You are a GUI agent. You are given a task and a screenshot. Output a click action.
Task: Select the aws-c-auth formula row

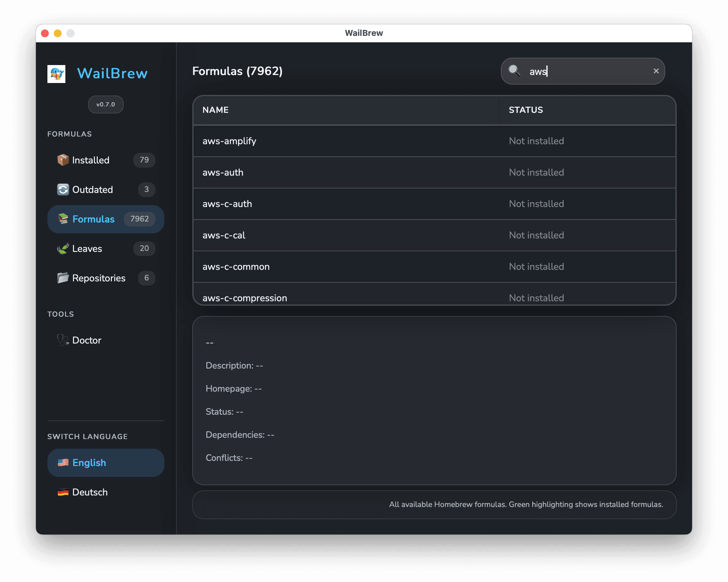pos(434,204)
